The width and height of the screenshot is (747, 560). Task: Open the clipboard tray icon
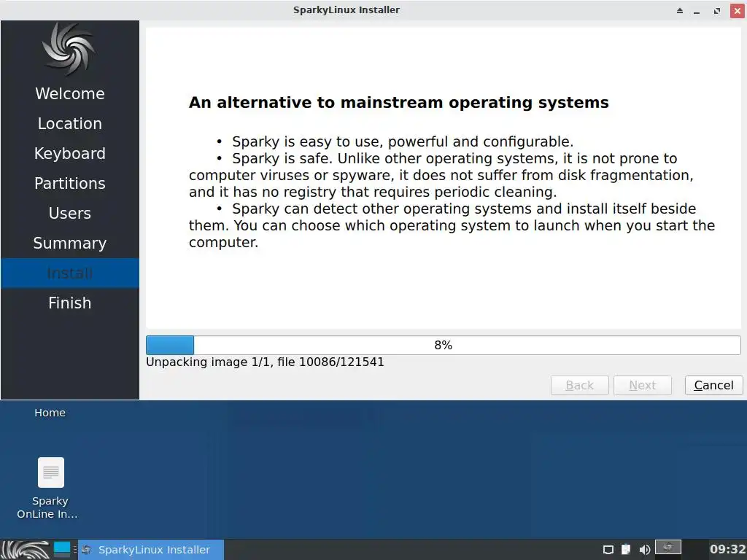click(626, 550)
